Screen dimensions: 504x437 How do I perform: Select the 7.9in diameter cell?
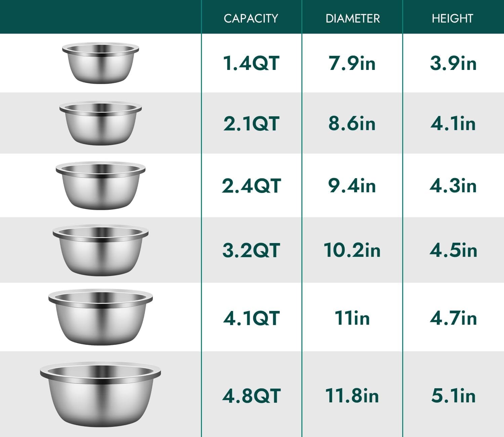pyautogui.click(x=352, y=63)
